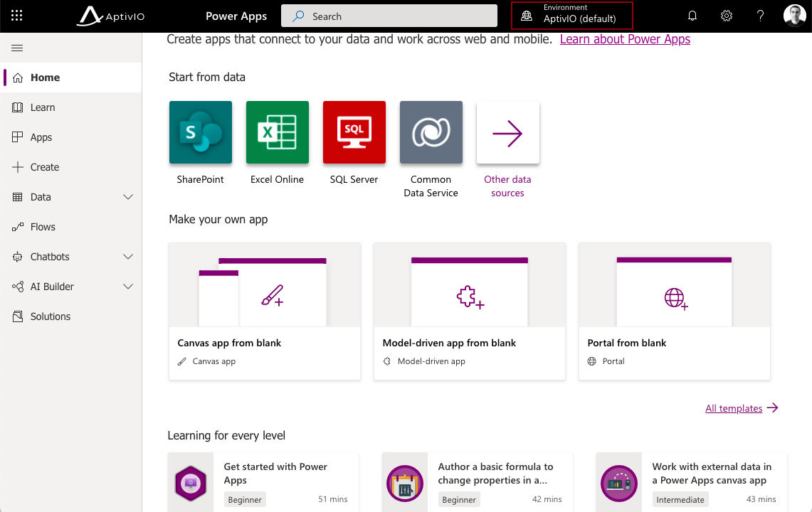Open AI Builder in the sidebar
The image size is (812, 512).
(x=71, y=287)
